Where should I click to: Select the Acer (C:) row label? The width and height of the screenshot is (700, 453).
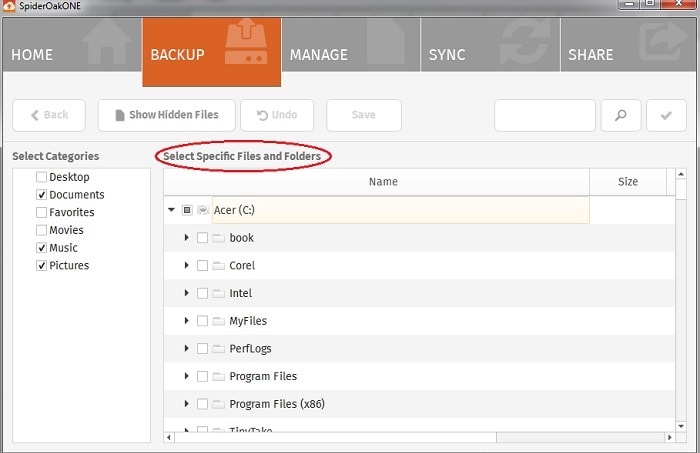point(234,210)
